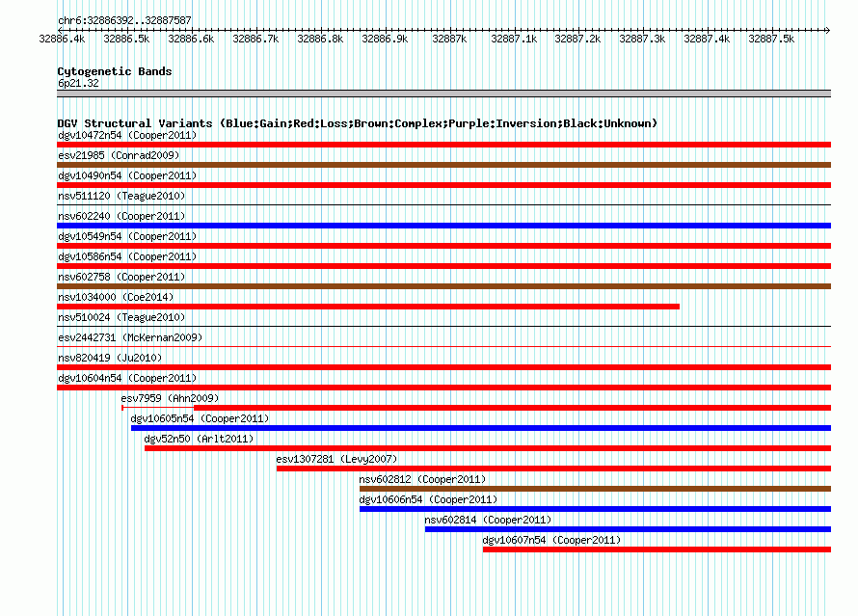Open variant dgv10472n54 (Cooper2011) label
Viewport: 858px width, 616px height.
click(127, 135)
